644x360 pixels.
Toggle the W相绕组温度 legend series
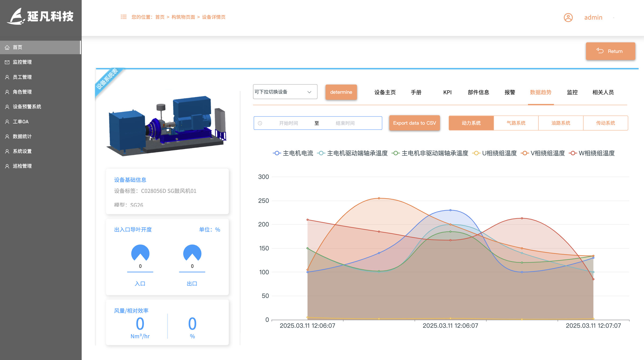592,153
